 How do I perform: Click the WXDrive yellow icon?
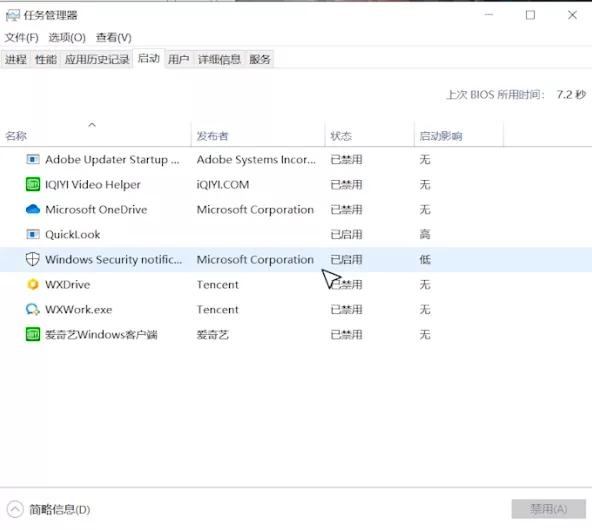tap(33, 284)
